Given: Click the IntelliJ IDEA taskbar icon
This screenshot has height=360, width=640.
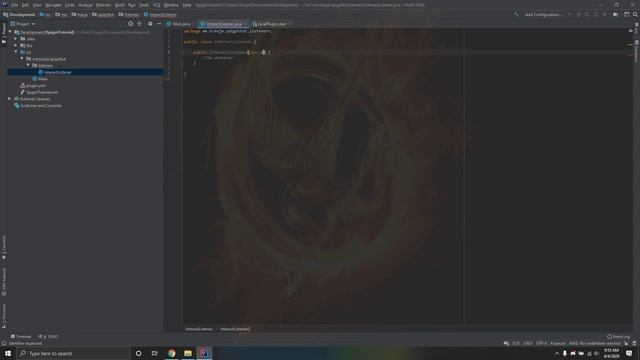Looking at the screenshot, I should pos(204,353).
